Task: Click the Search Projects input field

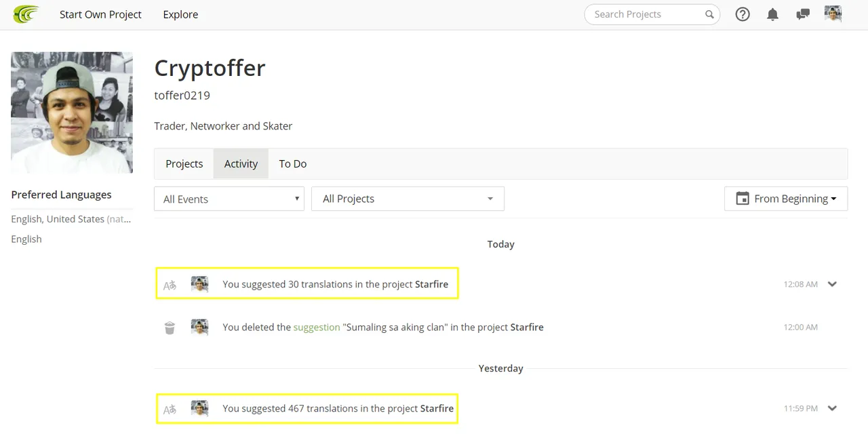Action: 644,14
